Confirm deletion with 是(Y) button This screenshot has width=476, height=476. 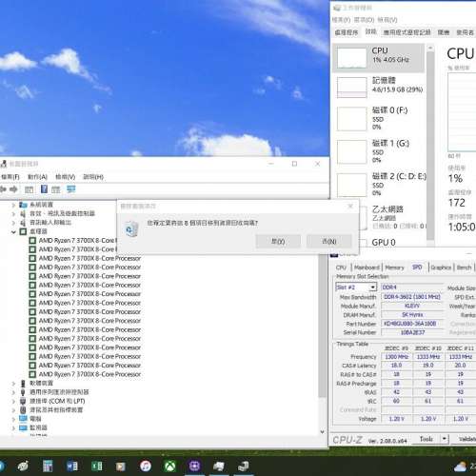pyautogui.click(x=278, y=242)
